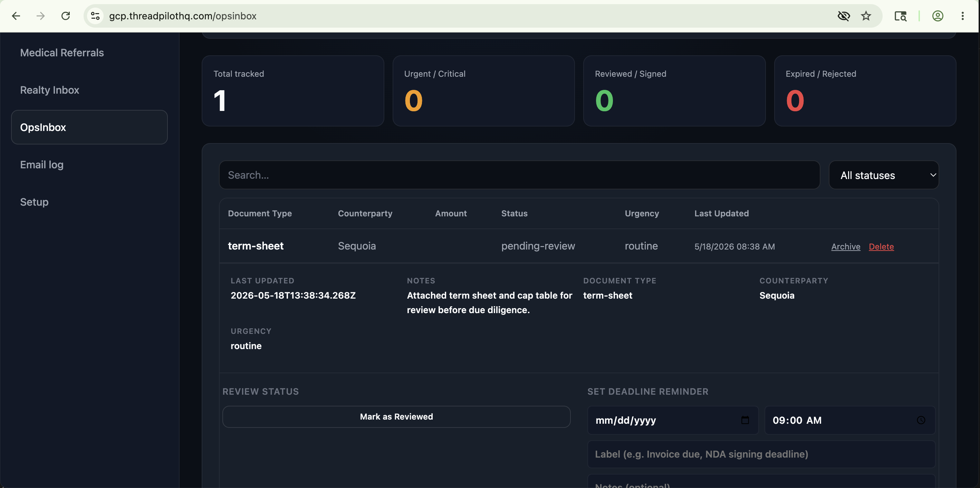
Task: Open the clock picker in time field
Action: (921, 420)
